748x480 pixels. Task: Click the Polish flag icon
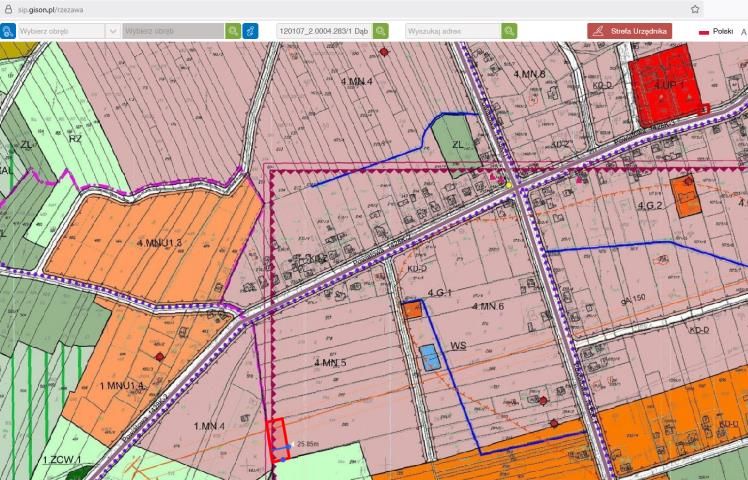click(x=704, y=32)
